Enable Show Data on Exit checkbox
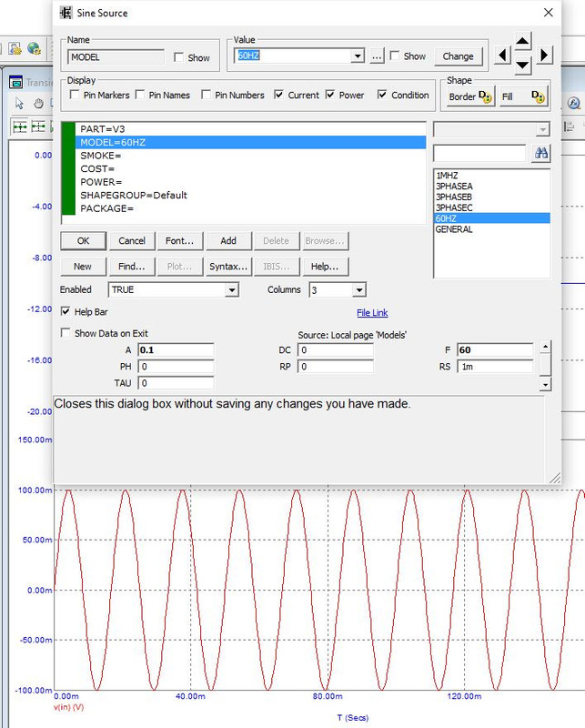This screenshot has width=585, height=728. pyautogui.click(x=66, y=333)
